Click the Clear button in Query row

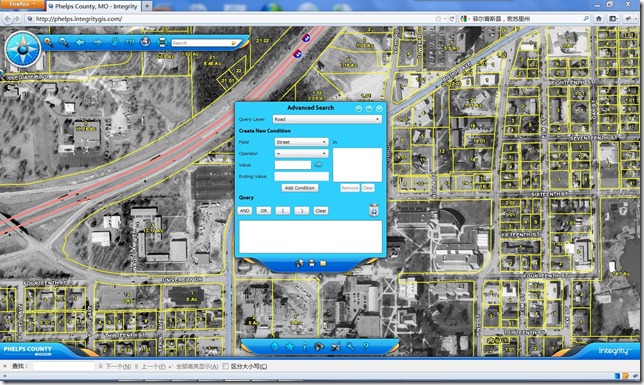321,211
